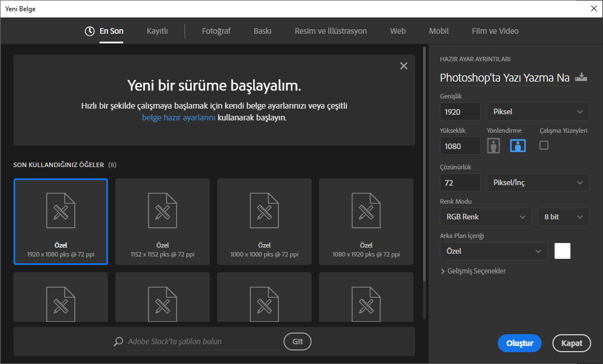Viewport: 603px width, 364px height.
Task: Open the Mobil tab
Action: tap(439, 31)
